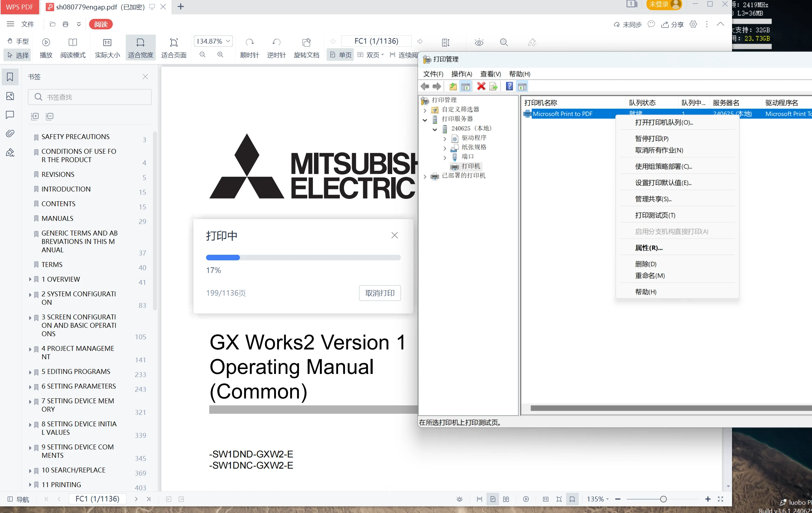Expand all bookmarks icon
The image size is (812, 513).
pos(35,116)
